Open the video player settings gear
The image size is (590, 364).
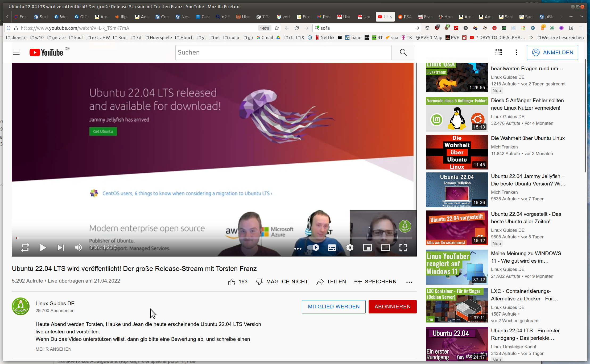pyautogui.click(x=350, y=247)
